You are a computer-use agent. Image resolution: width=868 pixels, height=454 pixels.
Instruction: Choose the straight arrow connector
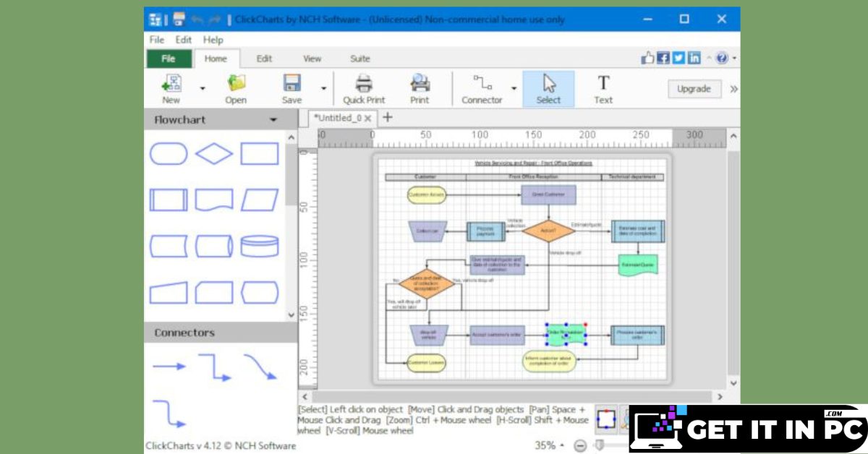click(x=169, y=367)
